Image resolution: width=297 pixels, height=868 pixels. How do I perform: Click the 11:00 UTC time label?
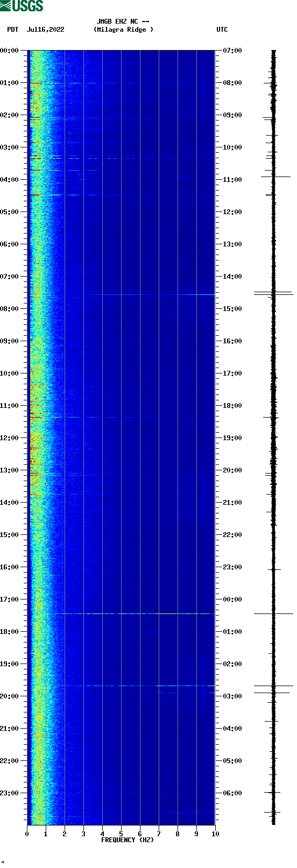pyautogui.click(x=232, y=180)
